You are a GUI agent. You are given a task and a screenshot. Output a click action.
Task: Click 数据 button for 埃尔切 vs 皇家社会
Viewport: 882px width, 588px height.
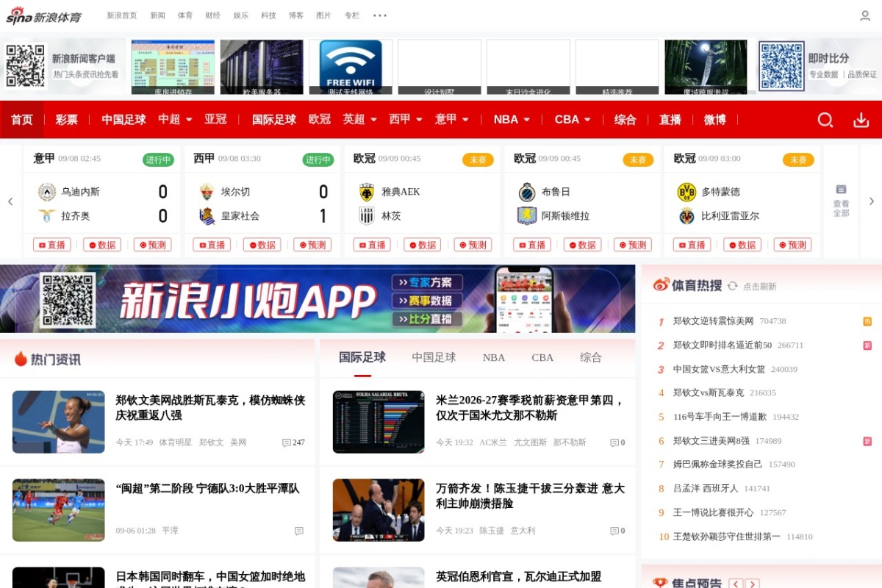point(262,245)
